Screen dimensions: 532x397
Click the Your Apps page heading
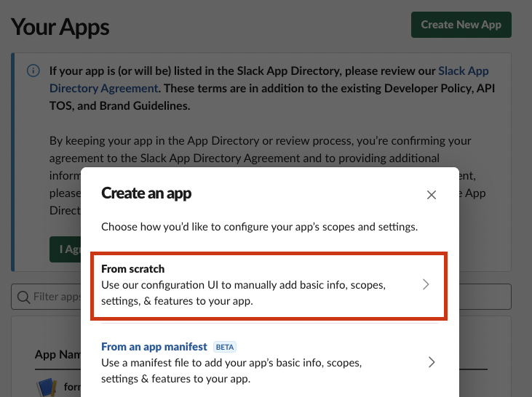(x=60, y=27)
